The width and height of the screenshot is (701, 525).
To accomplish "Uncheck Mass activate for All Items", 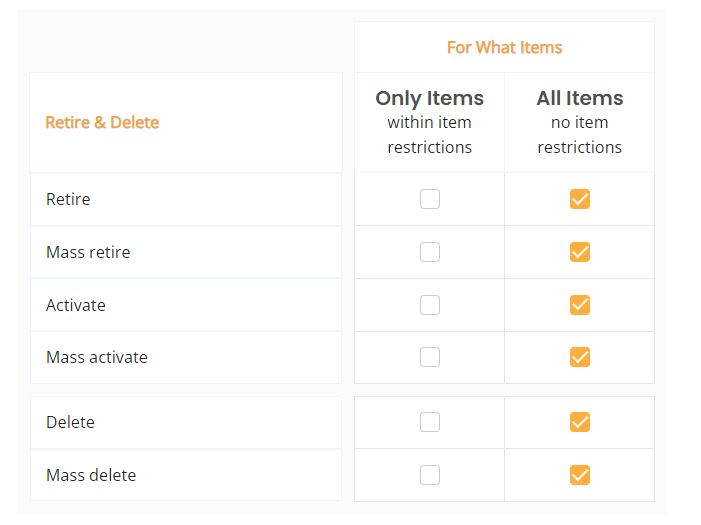I will coord(579,357).
